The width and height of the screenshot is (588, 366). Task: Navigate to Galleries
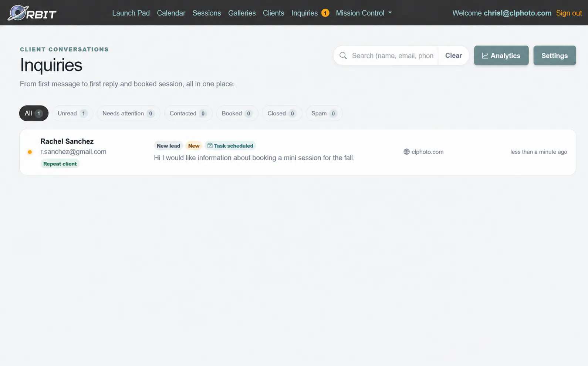[242, 13]
